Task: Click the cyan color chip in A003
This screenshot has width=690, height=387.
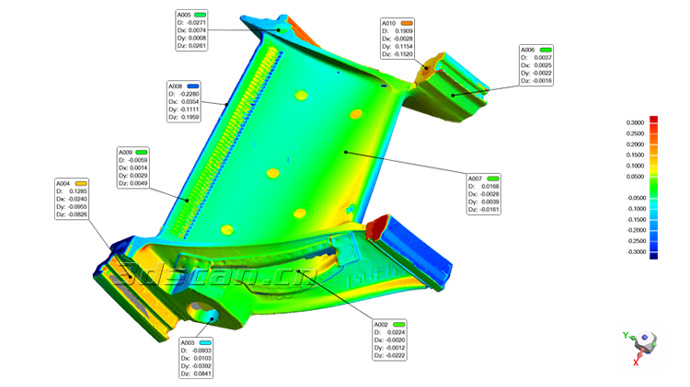Action: coord(205,342)
